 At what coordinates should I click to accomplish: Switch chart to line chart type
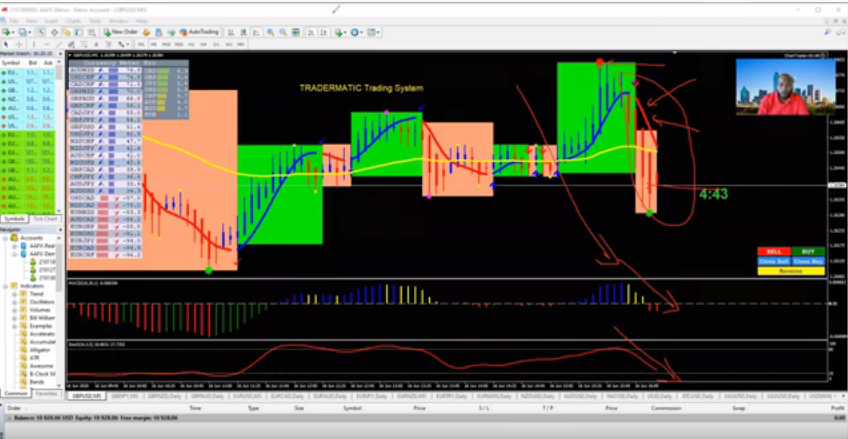tap(256, 32)
